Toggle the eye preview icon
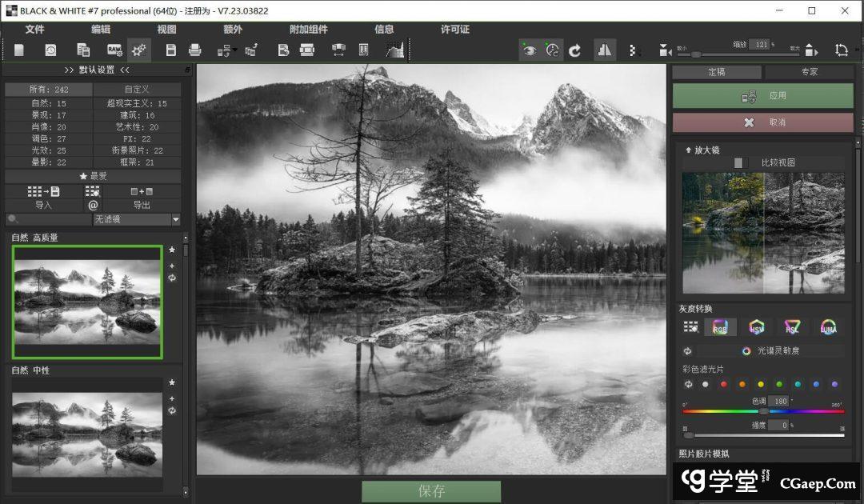 point(529,50)
